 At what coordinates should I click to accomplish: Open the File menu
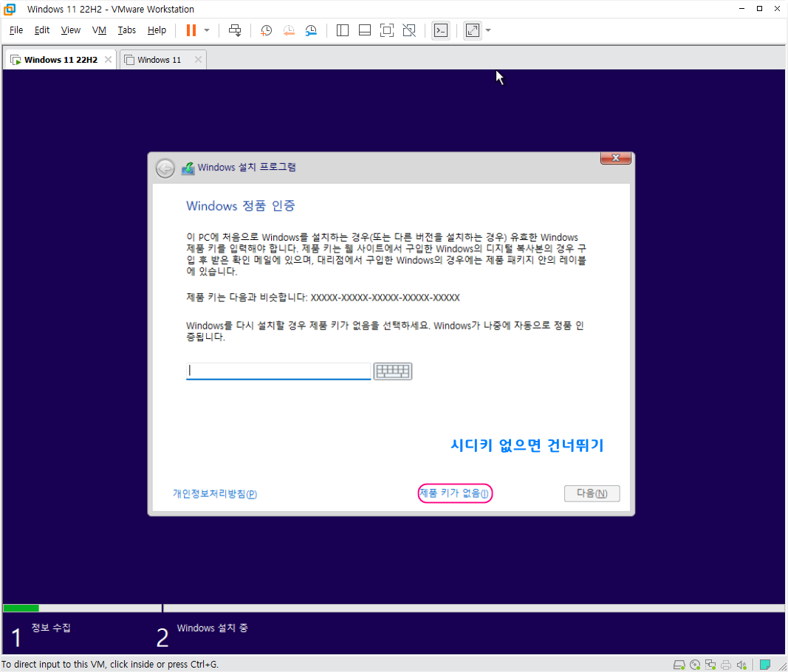16,30
